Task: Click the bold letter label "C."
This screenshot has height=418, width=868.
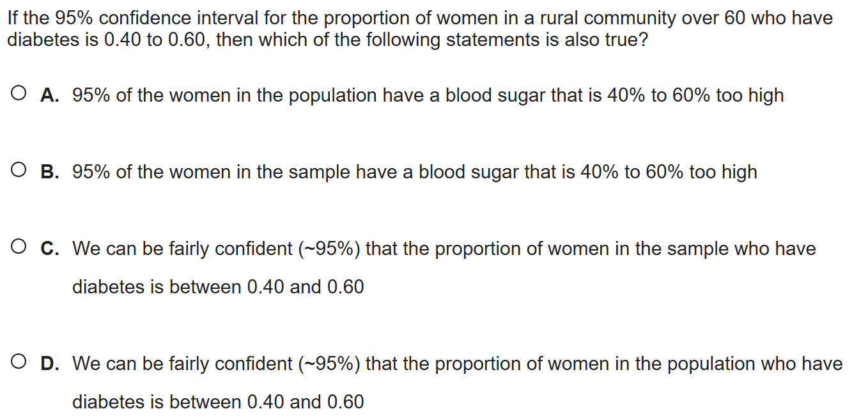Action: [x=50, y=249]
